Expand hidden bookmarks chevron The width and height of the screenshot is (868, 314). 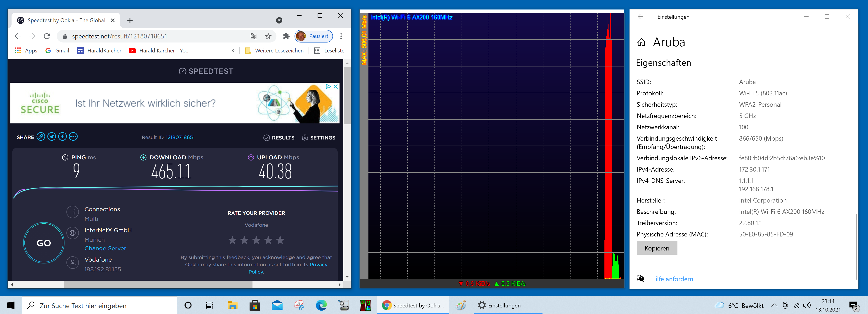233,51
